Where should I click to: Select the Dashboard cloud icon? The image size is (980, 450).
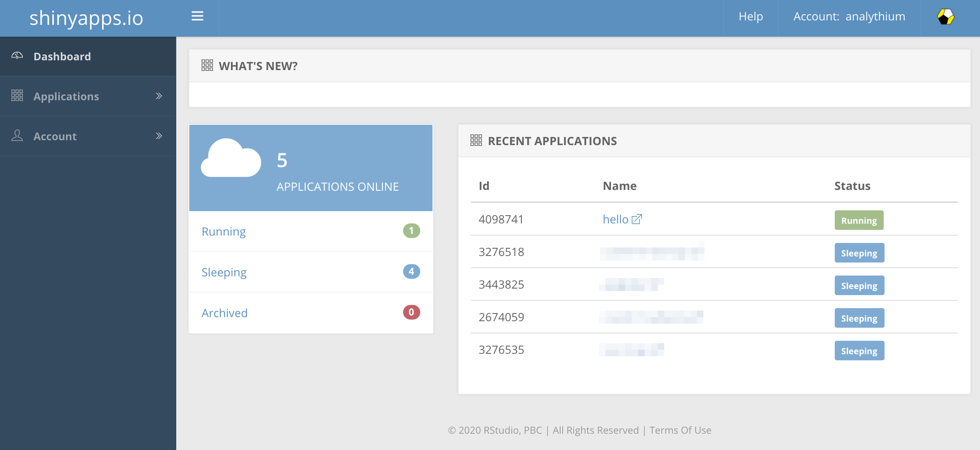coord(17,55)
